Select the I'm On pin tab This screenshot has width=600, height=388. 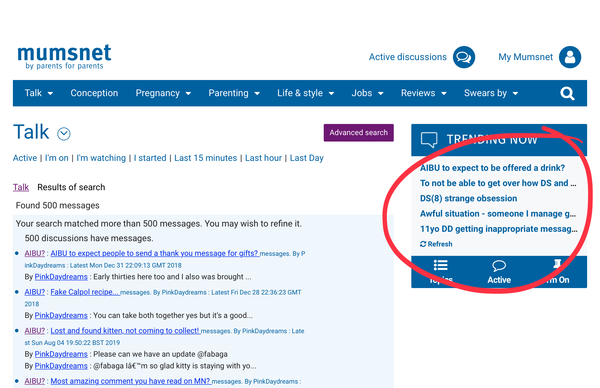tap(557, 272)
